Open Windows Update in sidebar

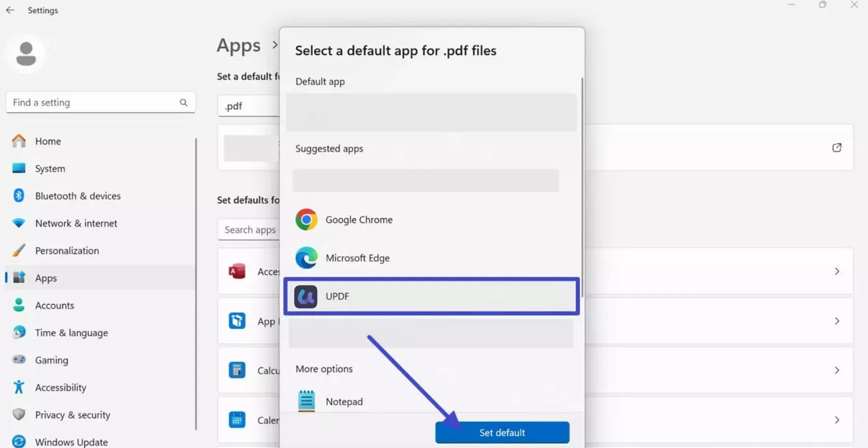click(71, 442)
